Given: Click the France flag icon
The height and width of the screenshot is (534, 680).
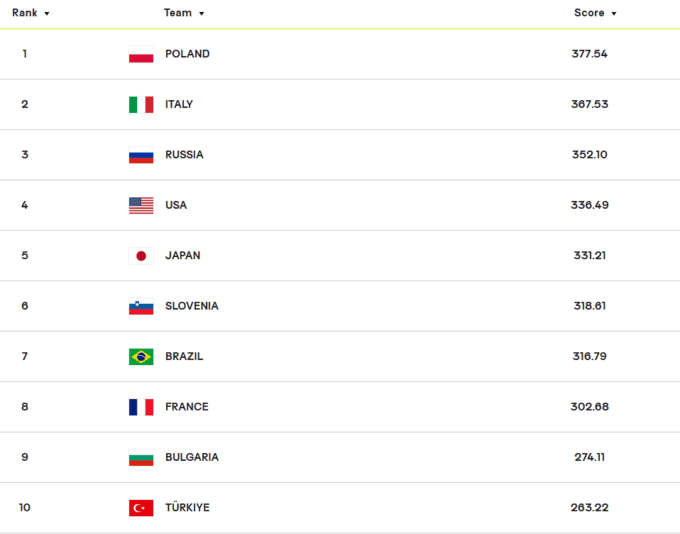Looking at the screenshot, I should pyautogui.click(x=141, y=407).
